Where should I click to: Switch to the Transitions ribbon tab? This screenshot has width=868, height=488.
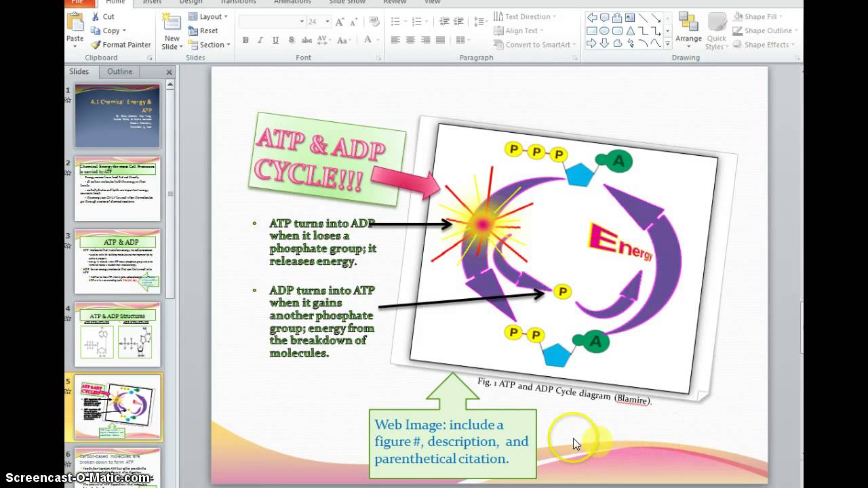(x=237, y=2)
